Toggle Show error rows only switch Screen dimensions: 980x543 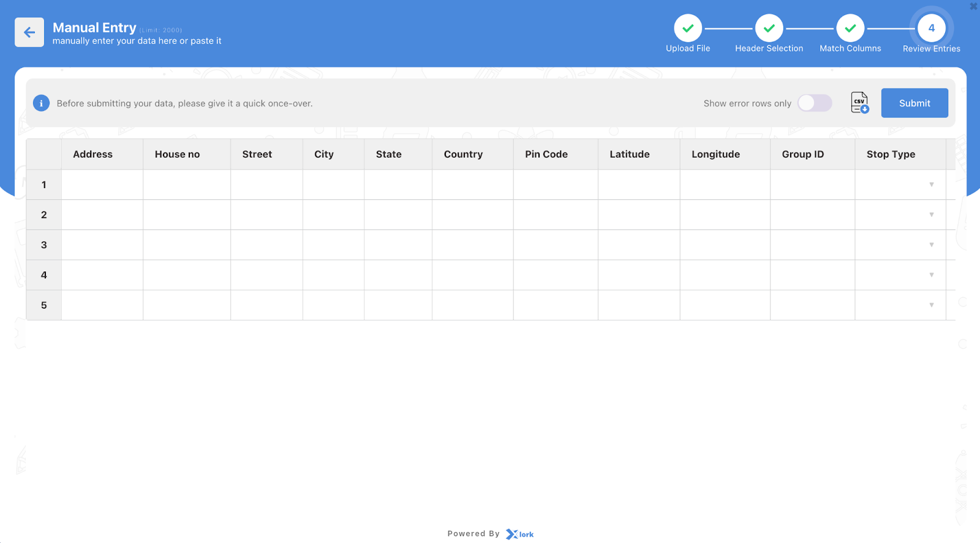pos(815,103)
